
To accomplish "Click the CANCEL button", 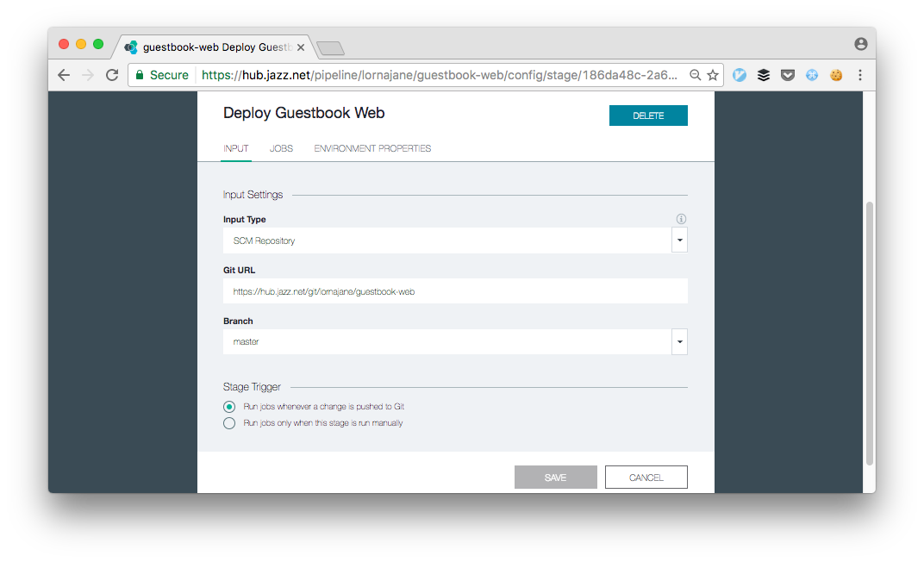I will (x=646, y=478).
